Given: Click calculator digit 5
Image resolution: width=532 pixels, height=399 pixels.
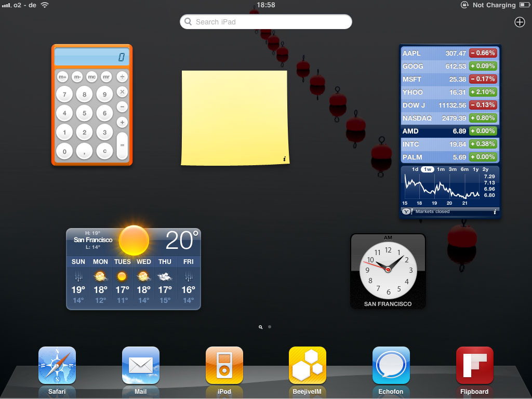Looking at the screenshot, I should tap(85, 113).
